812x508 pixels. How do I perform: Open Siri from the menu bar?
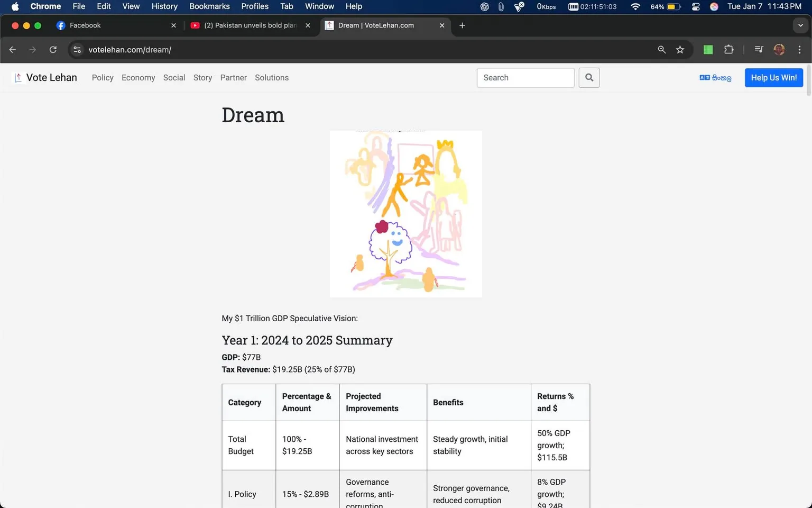coord(714,7)
